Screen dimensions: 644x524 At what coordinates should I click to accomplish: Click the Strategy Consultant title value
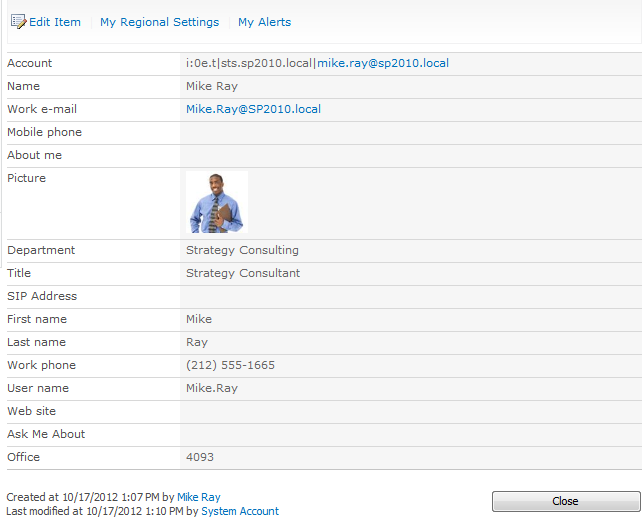243,273
